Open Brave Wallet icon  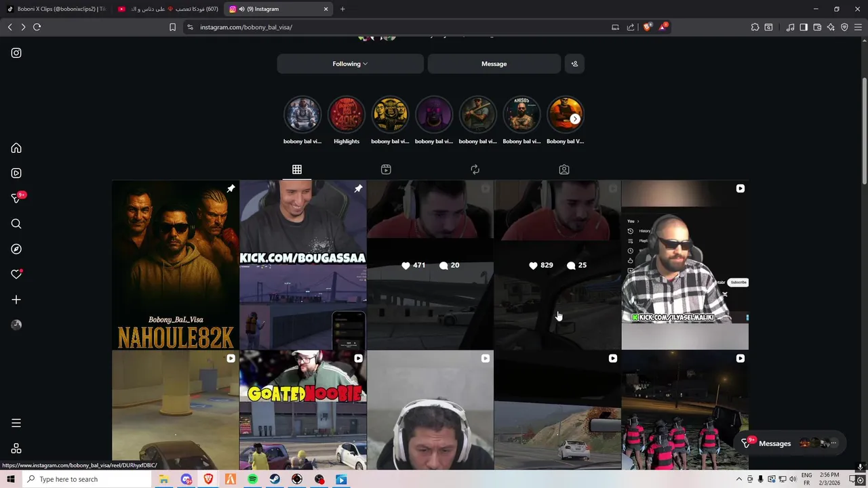click(817, 27)
